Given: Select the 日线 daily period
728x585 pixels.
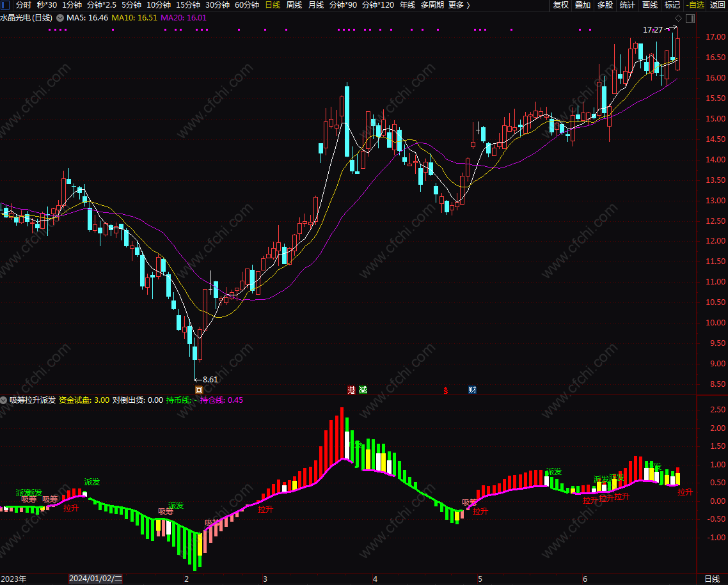Looking at the screenshot, I should pyautogui.click(x=273, y=5).
